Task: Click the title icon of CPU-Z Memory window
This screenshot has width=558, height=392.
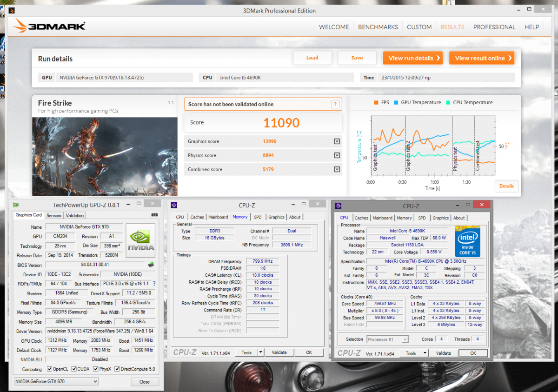Action: pos(173,205)
